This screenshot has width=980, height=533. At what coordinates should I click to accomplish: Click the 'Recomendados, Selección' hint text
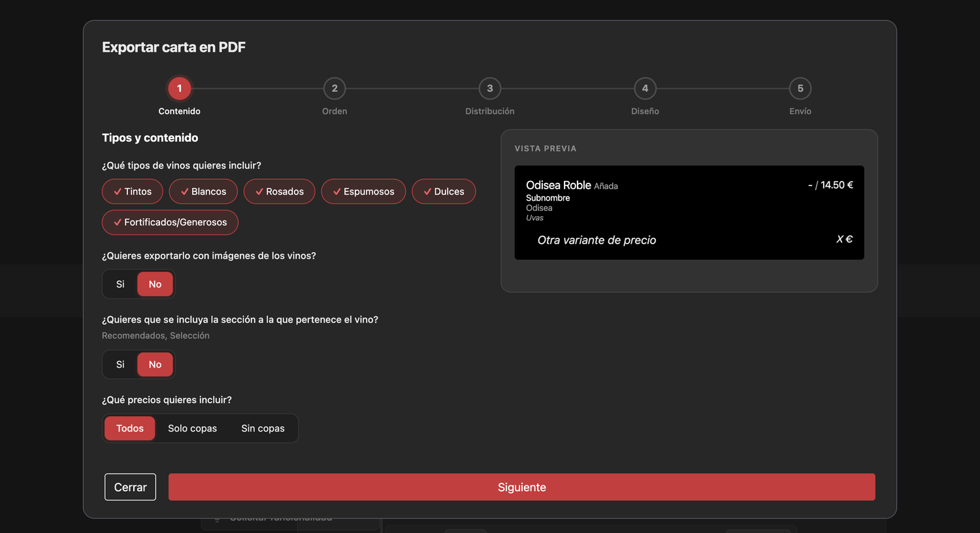155,336
